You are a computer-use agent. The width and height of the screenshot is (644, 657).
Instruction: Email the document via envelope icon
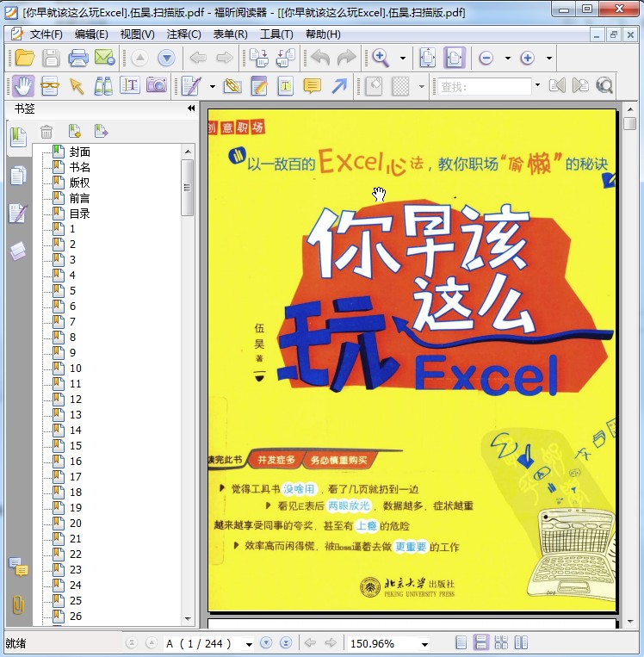(104, 58)
